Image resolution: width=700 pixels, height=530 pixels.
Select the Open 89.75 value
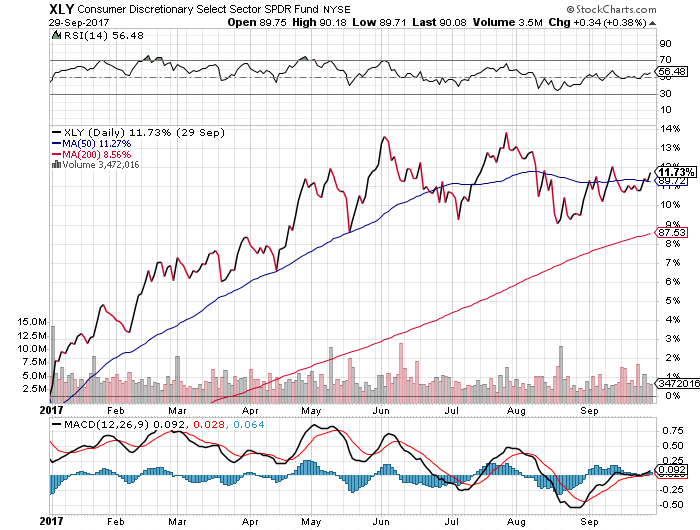257,22
